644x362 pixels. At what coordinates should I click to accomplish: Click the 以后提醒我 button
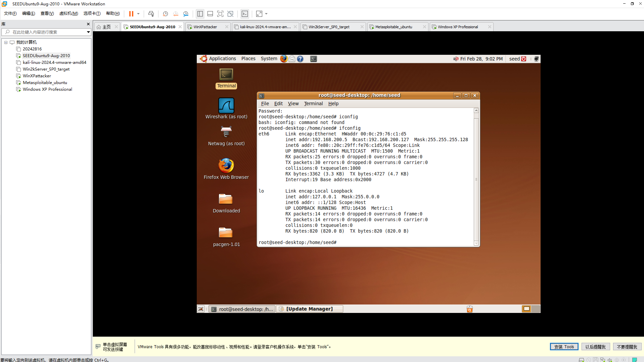pyautogui.click(x=596, y=347)
